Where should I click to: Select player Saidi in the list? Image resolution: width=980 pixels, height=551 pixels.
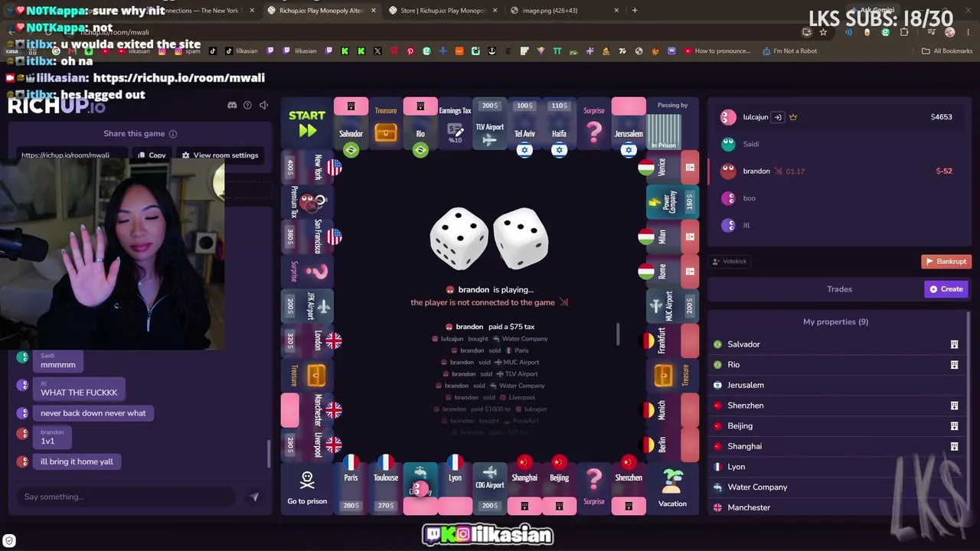(838, 144)
